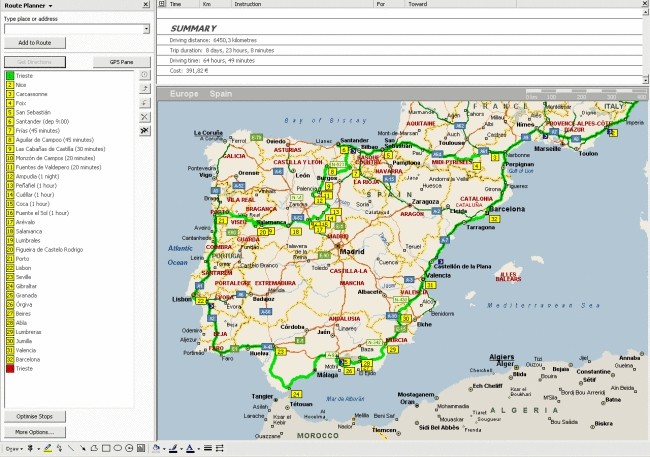Open the line color dropdown arrow

tap(181, 448)
